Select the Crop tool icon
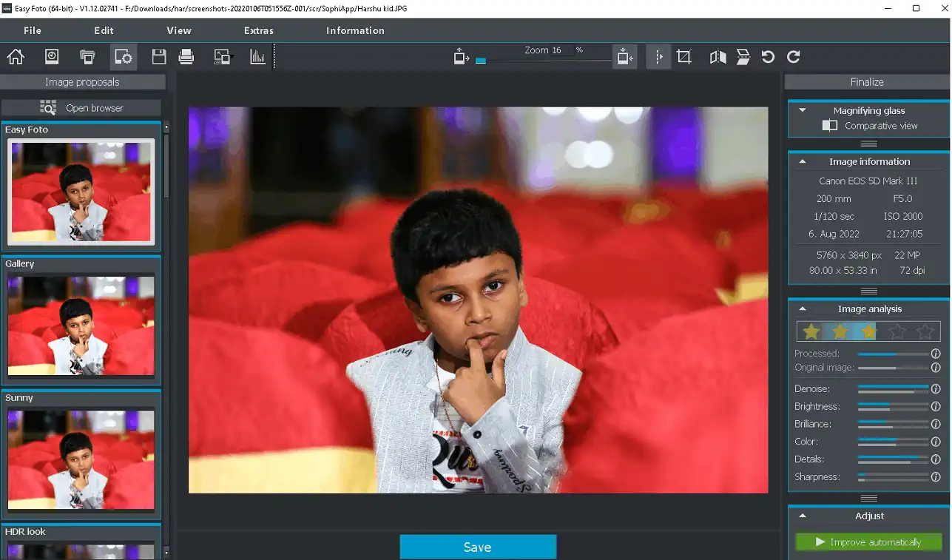Screen dimensions: 952x560 [684, 57]
